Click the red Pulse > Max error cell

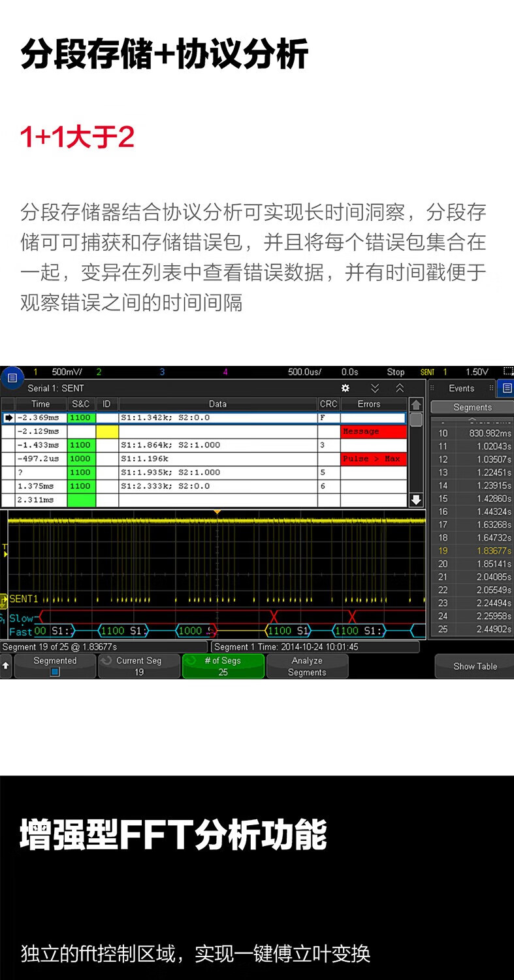(373, 459)
